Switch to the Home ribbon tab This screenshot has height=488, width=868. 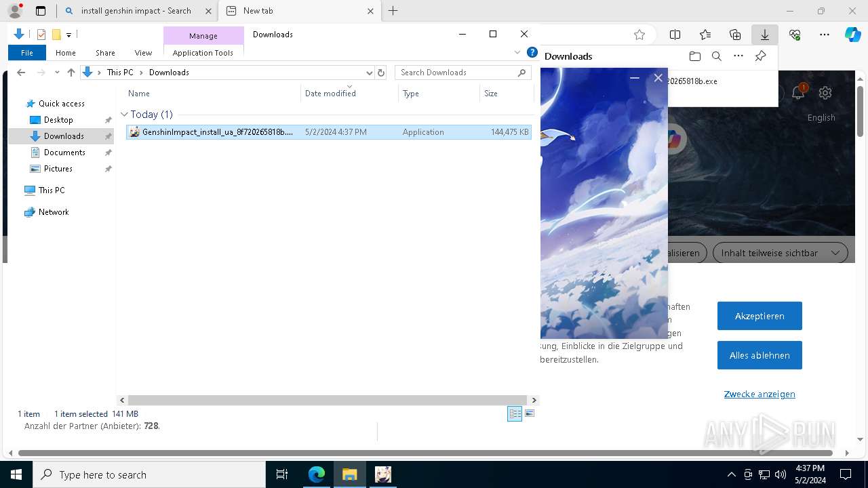(66, 53)
